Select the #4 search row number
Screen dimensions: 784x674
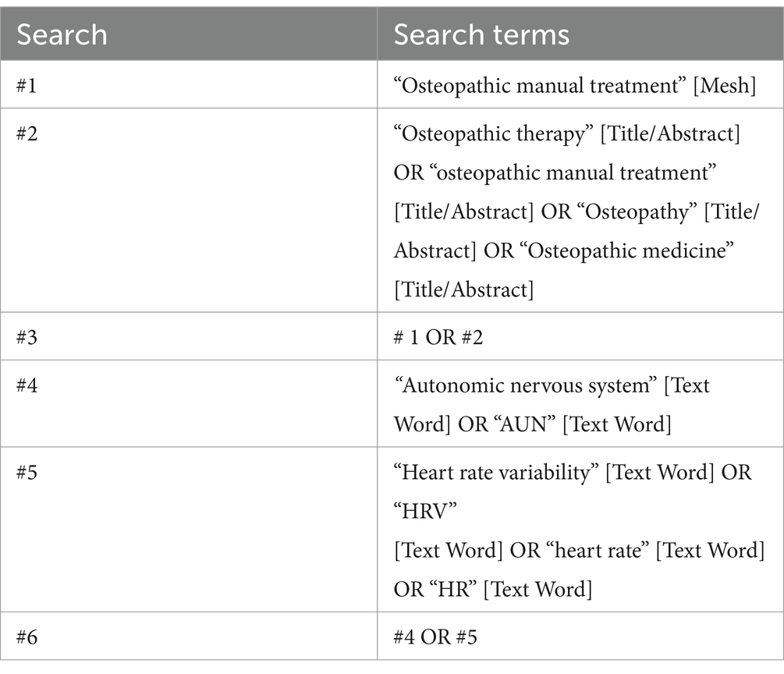27,385
